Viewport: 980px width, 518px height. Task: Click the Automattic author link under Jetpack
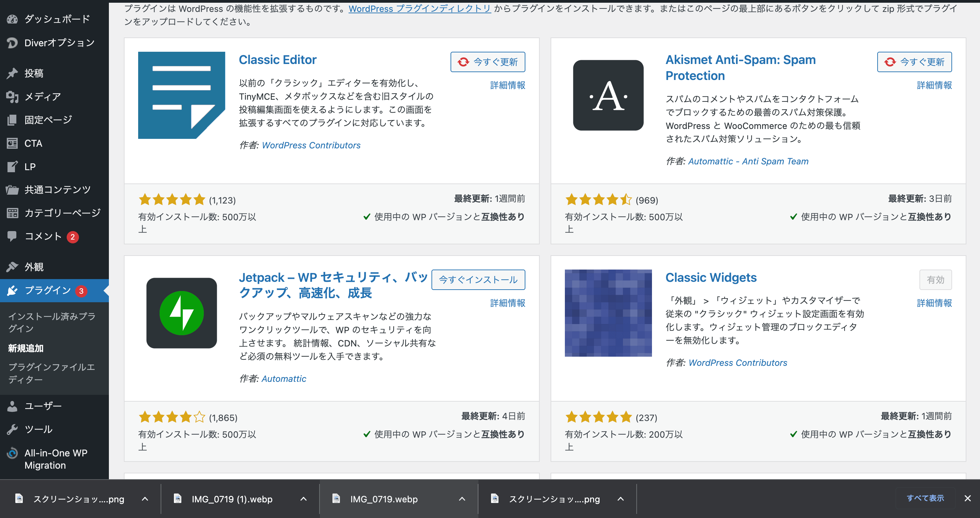click(284, 379)
